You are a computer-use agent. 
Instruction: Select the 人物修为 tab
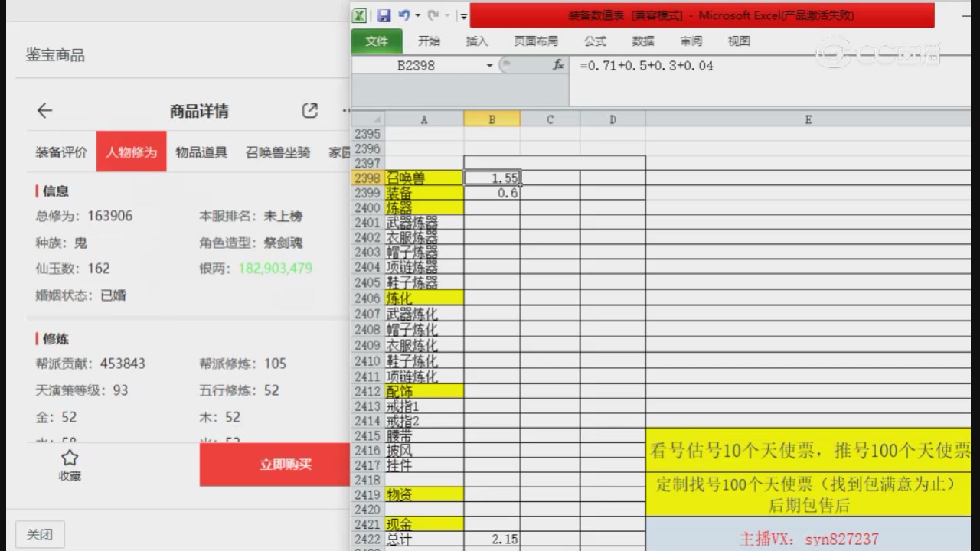pyautogui.click(x=132, y=152)
